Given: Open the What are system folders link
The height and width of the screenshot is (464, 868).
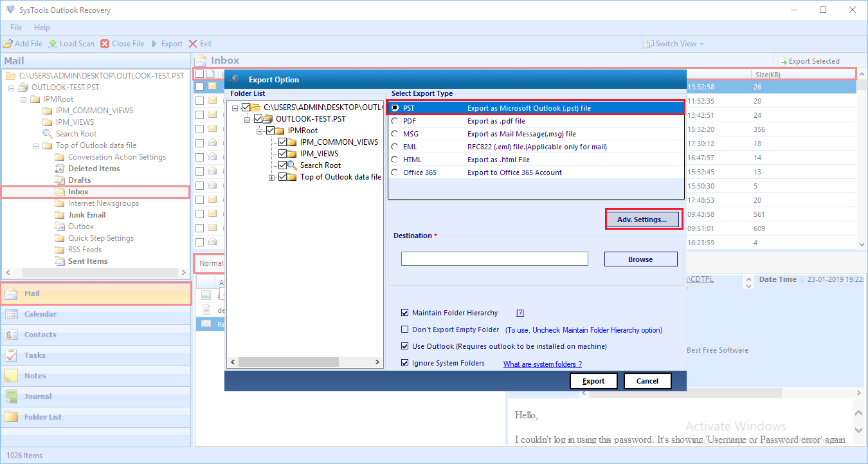Looking at the screenshot, I should [542, 364].
